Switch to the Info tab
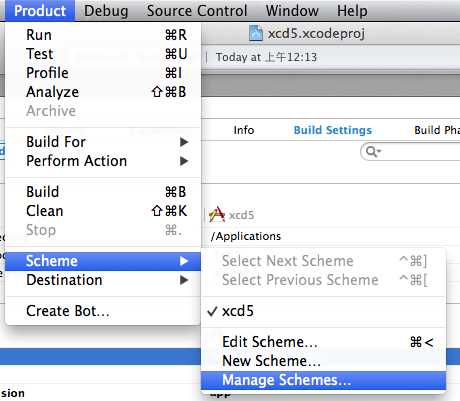The height and width of the screenshot is (401, 460). point(244,130)
